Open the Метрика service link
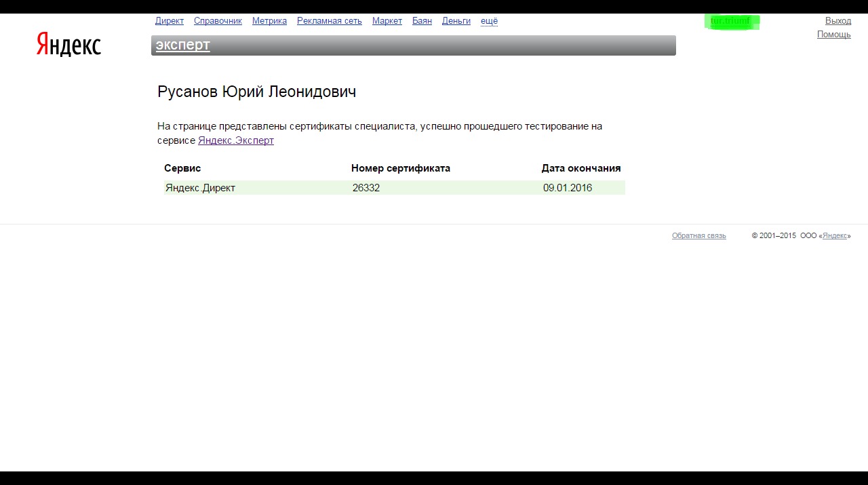Image resolution: width=868 pixels, height=485 pixels. pyautogui.click(x=269, y=20)
